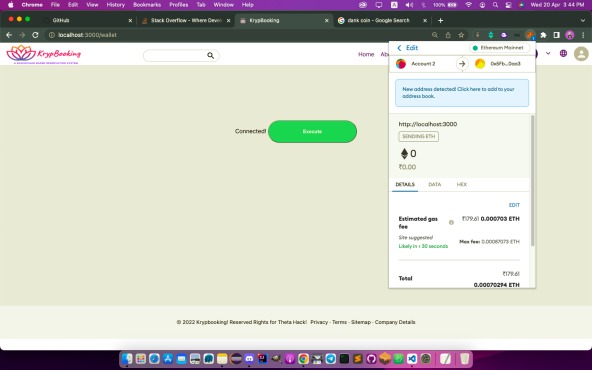Click Edit back link in MetaMask header
Image resolution: width=592 pixels, height=370 pixels.
407,48
